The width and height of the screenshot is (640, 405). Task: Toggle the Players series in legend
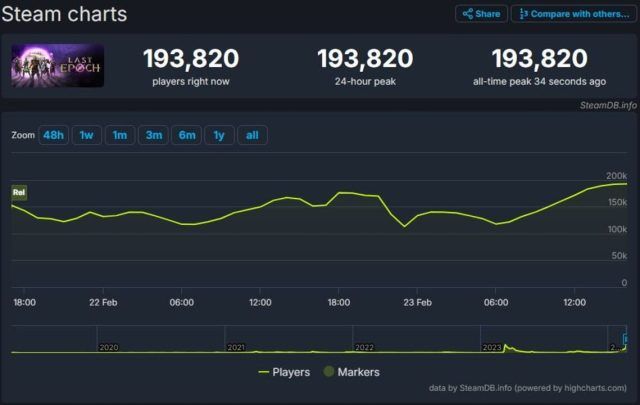[x=284, y=372]
